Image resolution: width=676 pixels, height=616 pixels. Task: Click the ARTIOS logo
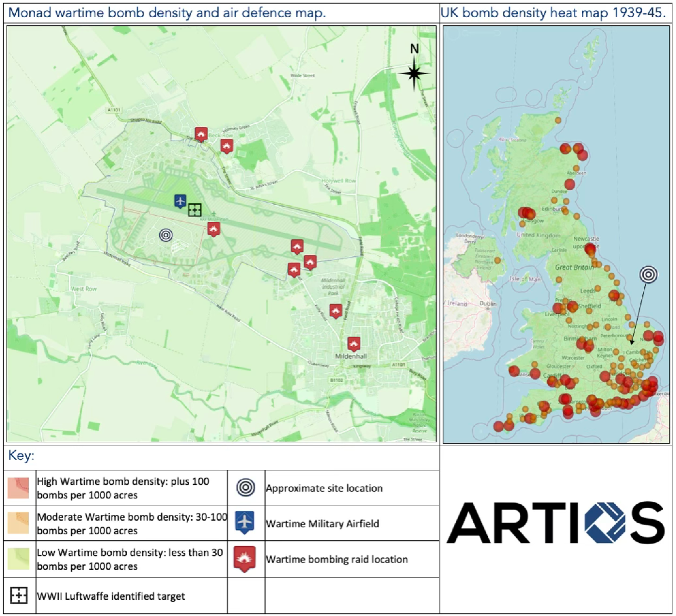tap(555, 522)
